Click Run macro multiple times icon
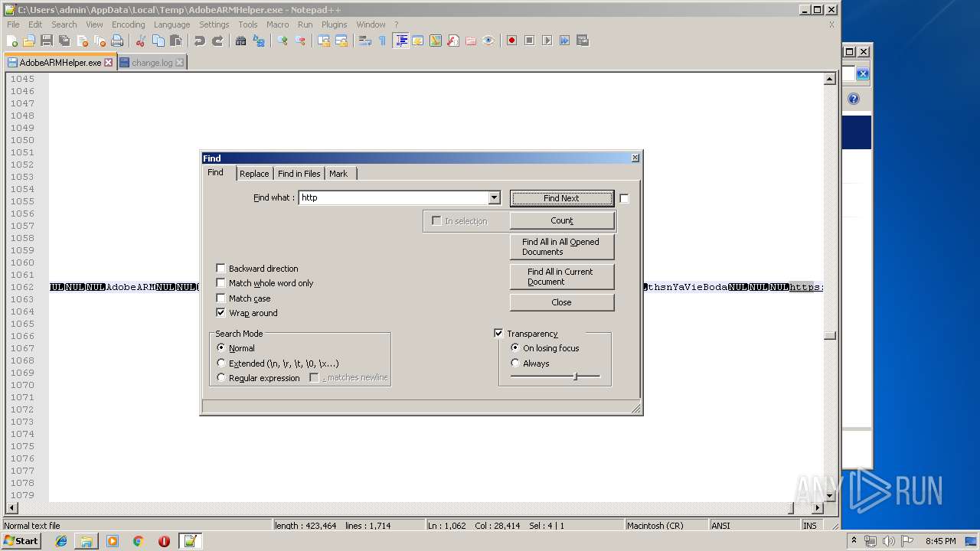The image size is (980, 551). pyautogui.click(x=565, y=41)
